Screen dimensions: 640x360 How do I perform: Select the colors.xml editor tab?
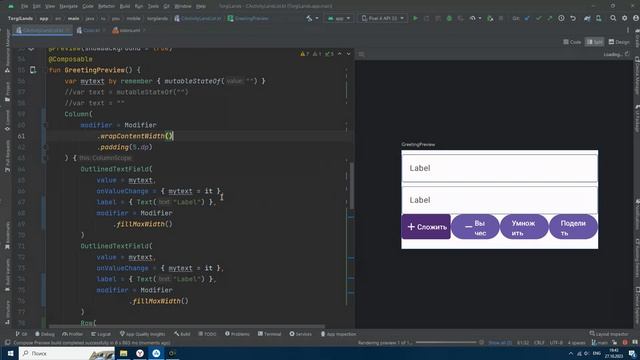[128, 30]
